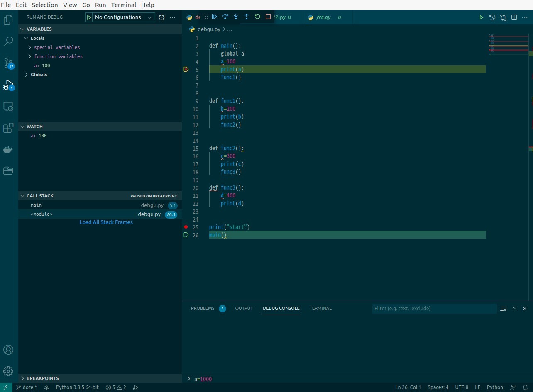533x392 pixels.
Task: Restart the debug session
Action: coord(257,17)
